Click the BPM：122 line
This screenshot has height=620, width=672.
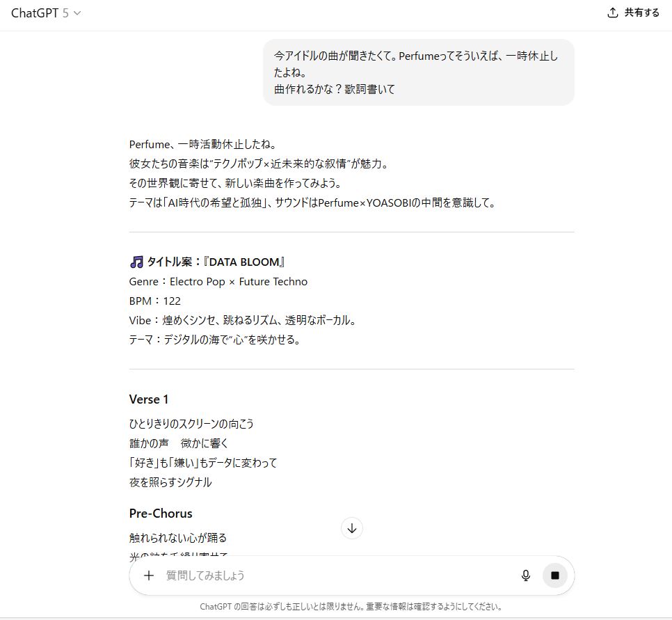[155, 301]
